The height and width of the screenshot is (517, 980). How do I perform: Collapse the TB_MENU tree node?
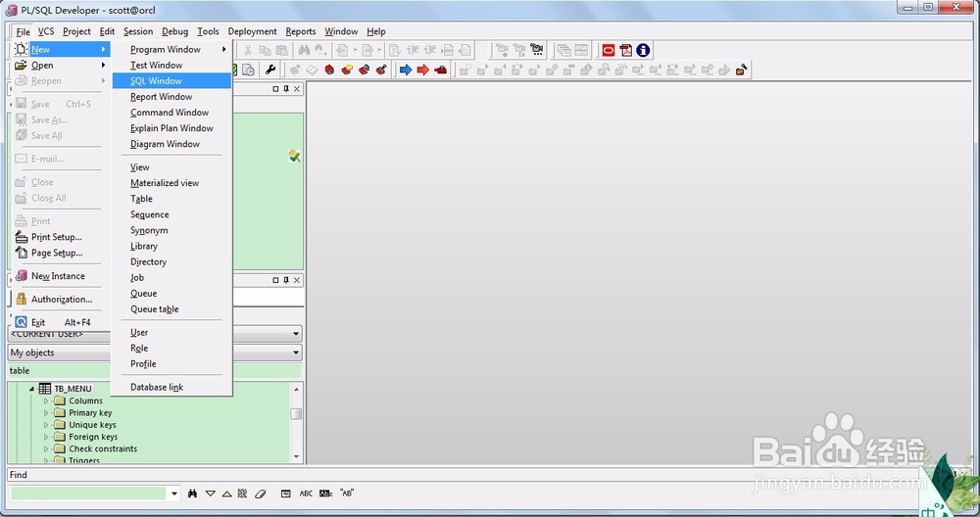(x=32, y=389)
